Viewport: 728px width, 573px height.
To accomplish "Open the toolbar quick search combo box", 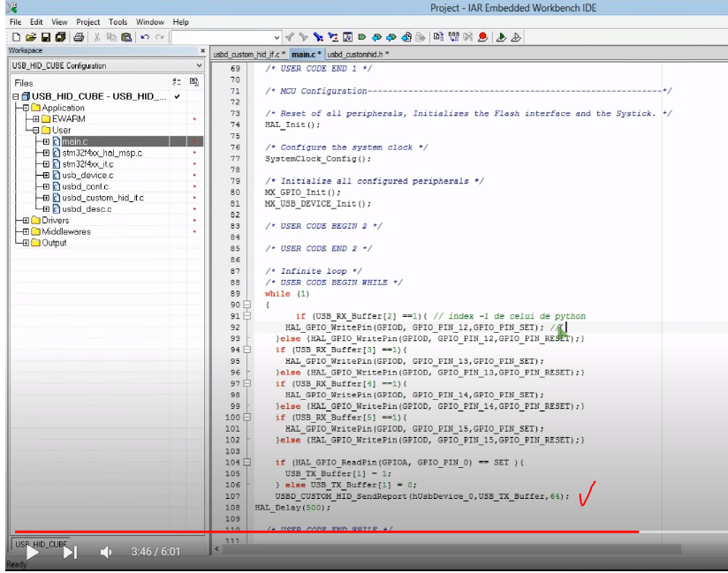I will pyautogui.click(x=226, y=37).
